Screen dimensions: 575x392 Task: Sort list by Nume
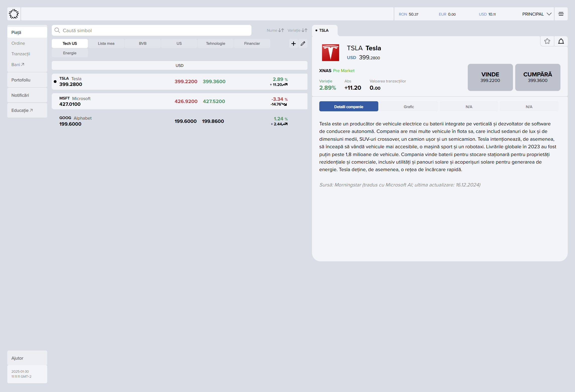click(x=275, y=30)
